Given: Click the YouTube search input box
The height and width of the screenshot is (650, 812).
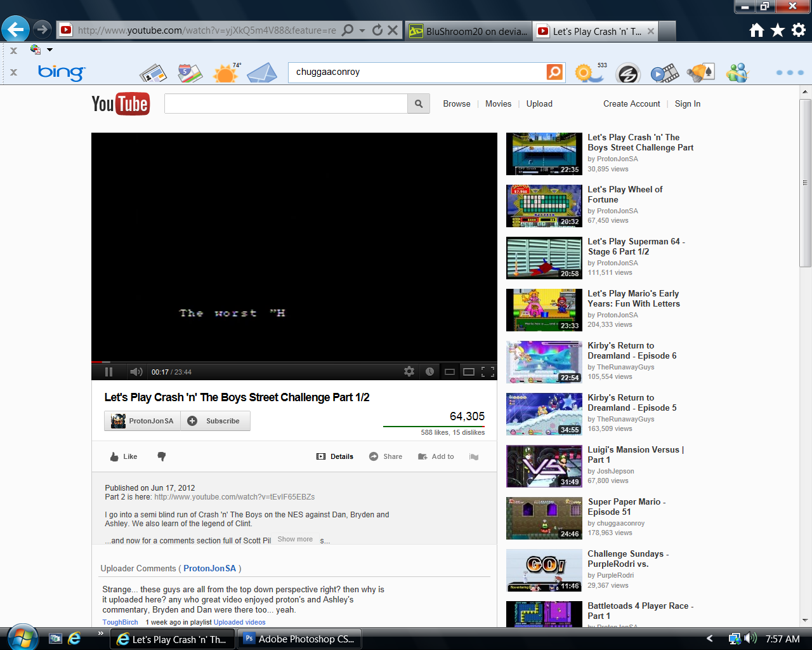Looking at the screenshot, I should pyautogui.click(x=285, y=103).
